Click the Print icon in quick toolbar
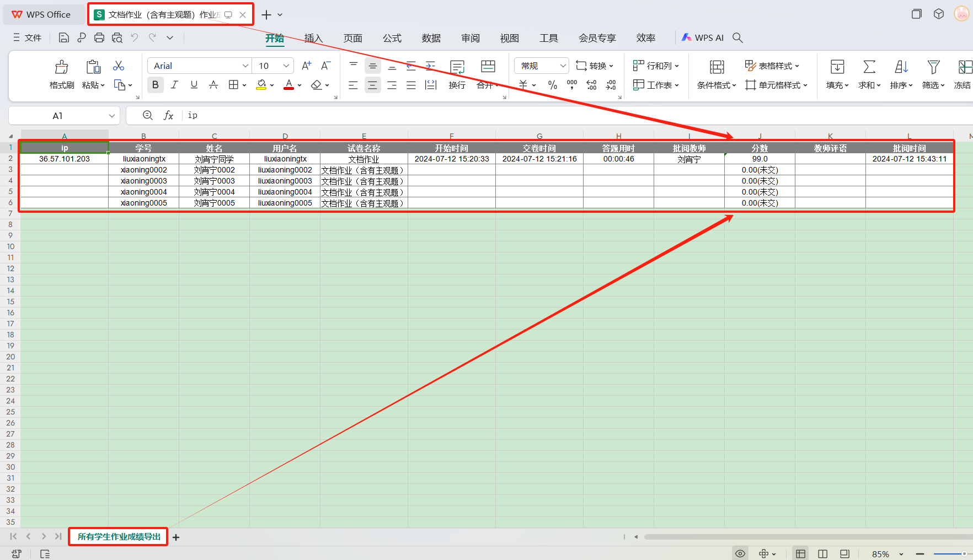The image size is (973, 560). point(99,37)
